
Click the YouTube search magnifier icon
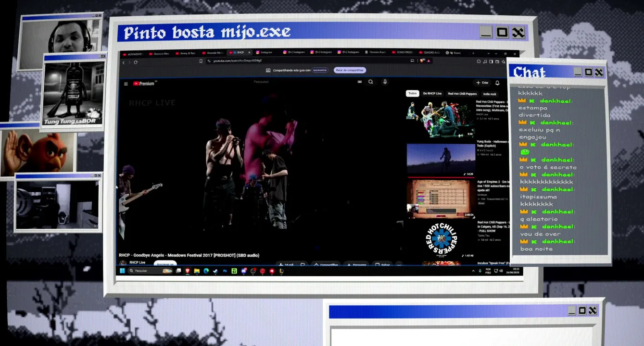click(370, 82)
